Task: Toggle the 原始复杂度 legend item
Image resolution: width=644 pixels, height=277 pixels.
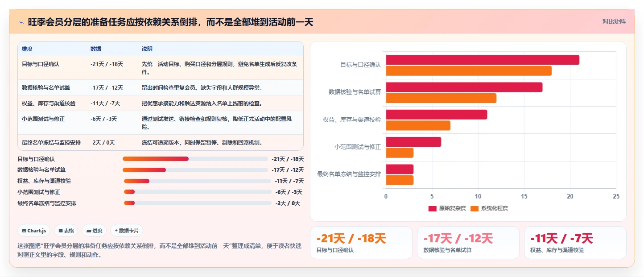Action: tap(447, 208)
